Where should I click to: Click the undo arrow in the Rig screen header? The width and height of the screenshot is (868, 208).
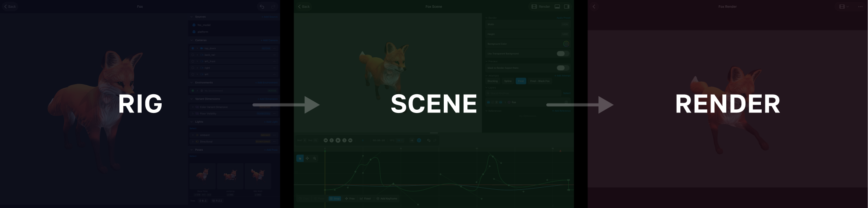click(x=262, y=6)
